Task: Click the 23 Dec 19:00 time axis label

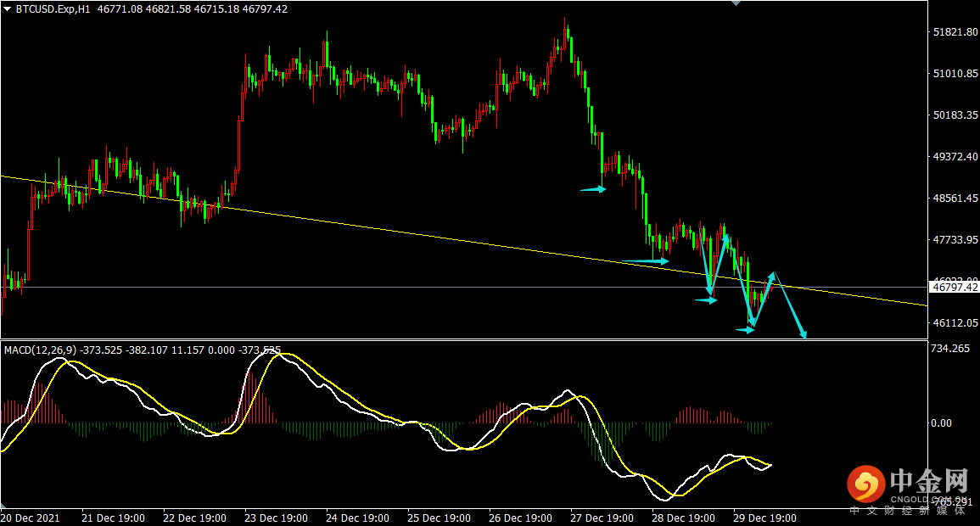Action: coord(277,518)
